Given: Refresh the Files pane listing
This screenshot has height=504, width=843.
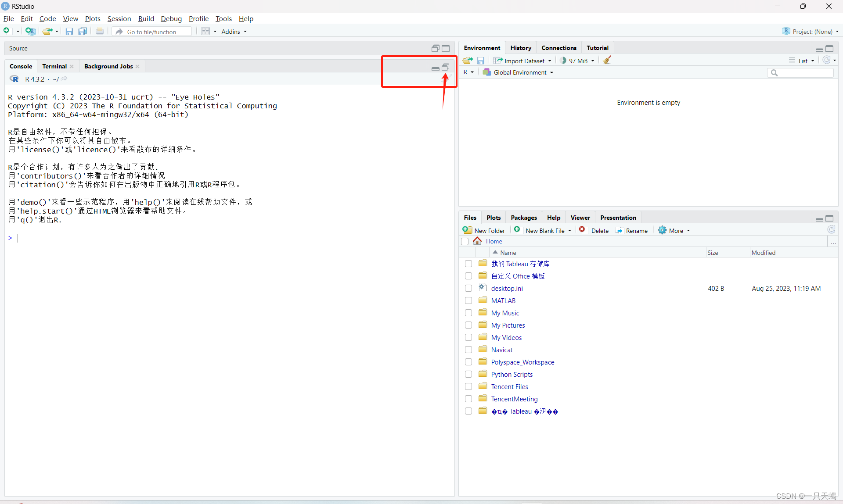Looking at the screenshot, I should pos(831,230).
